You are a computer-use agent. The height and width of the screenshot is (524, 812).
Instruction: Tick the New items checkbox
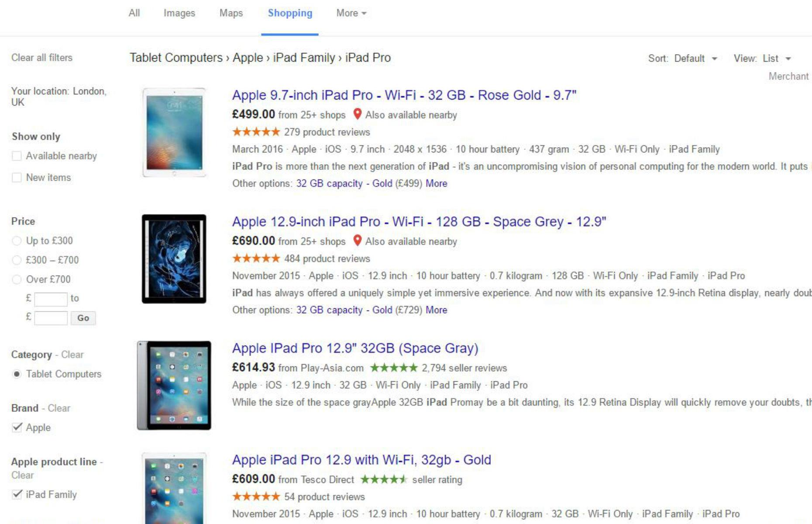pyautogui.click(x=17, y=177)
